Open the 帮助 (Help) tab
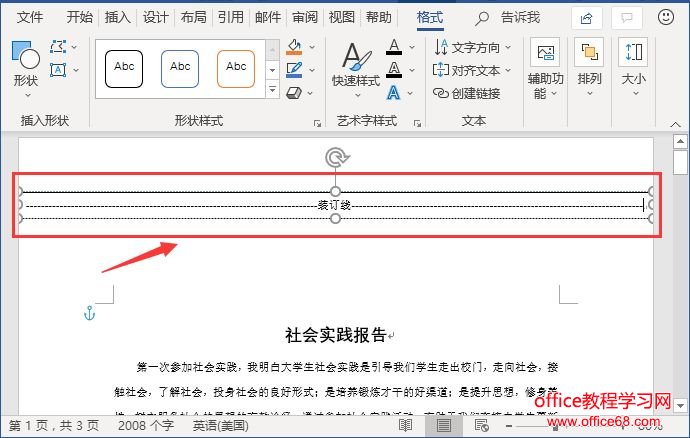This screenshot has width=690, height=438. (x=378, y=18)
